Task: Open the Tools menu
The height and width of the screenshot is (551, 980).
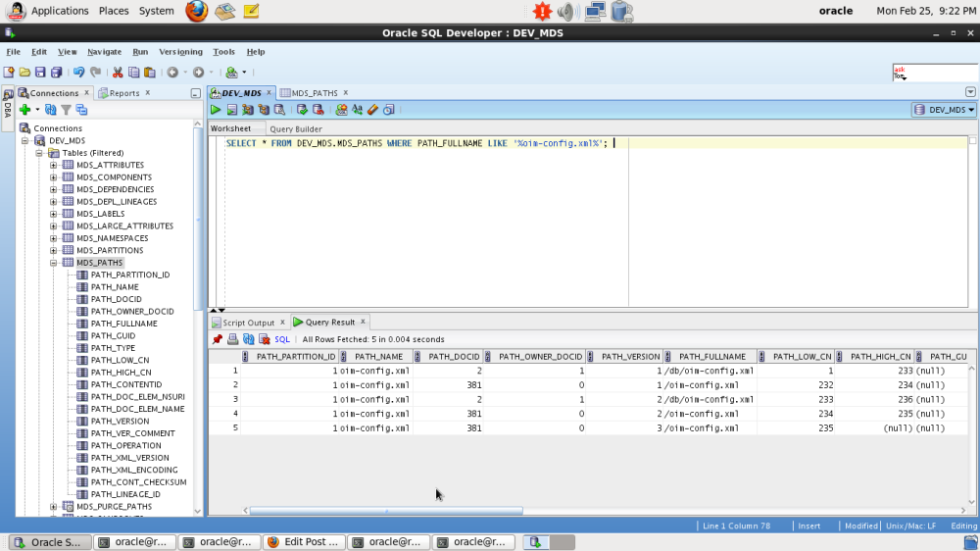Action: click(x=223, y=52)
